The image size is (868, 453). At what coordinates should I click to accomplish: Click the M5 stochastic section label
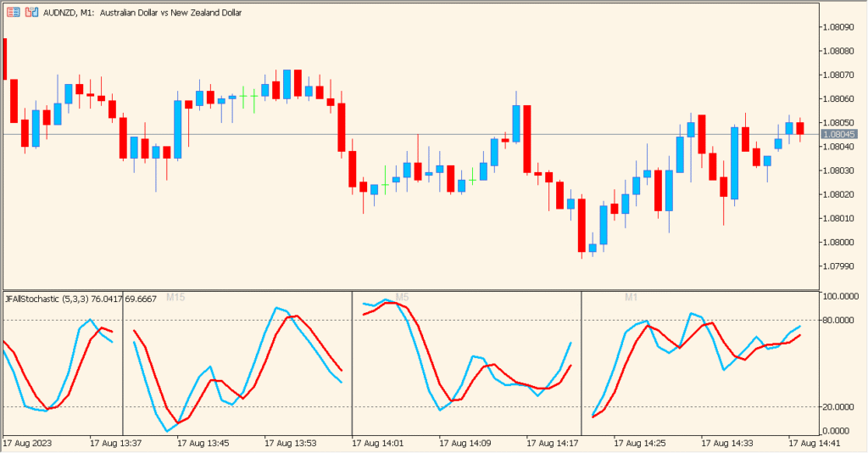click(402, 298)
